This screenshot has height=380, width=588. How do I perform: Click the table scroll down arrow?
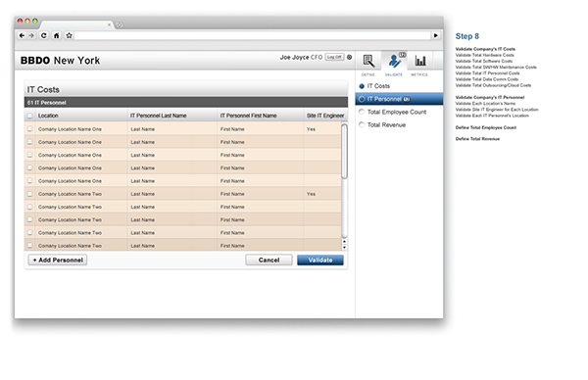(344, 248)
